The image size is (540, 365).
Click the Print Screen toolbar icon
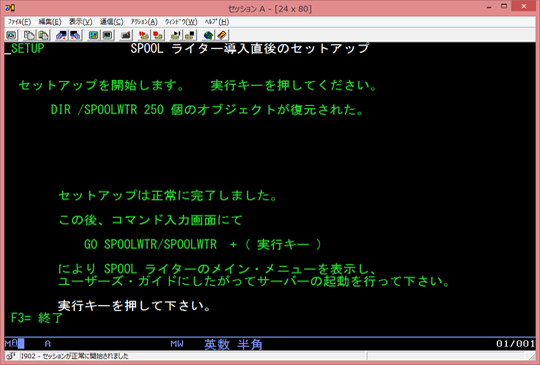pyautogui.click(x=11, y=35)
